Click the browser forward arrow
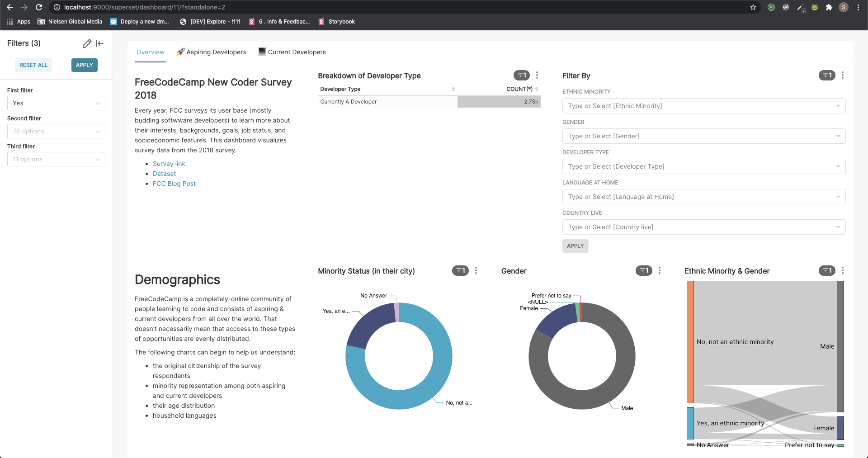This screenshot has width=868, height=458. (x=24, y=7)
